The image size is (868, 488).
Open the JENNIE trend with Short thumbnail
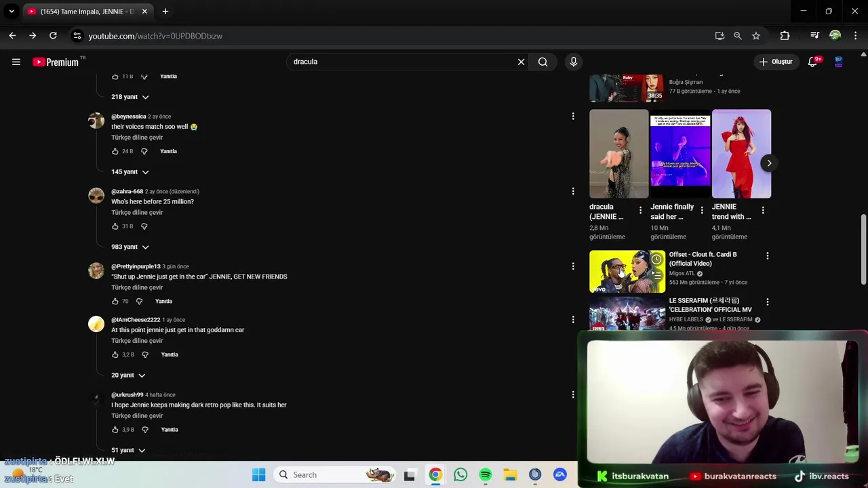[x=741, y=154]
